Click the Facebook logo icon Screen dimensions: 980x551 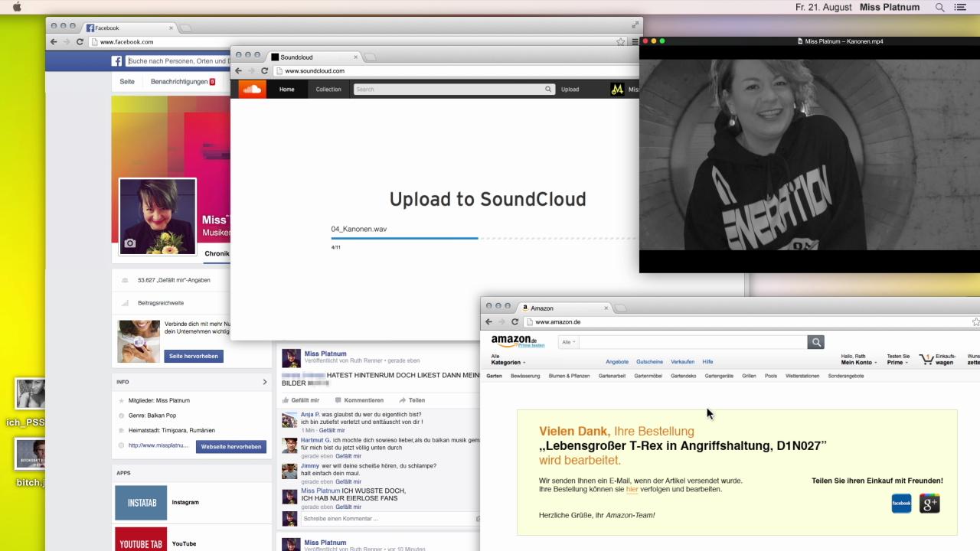coord(117,61)
